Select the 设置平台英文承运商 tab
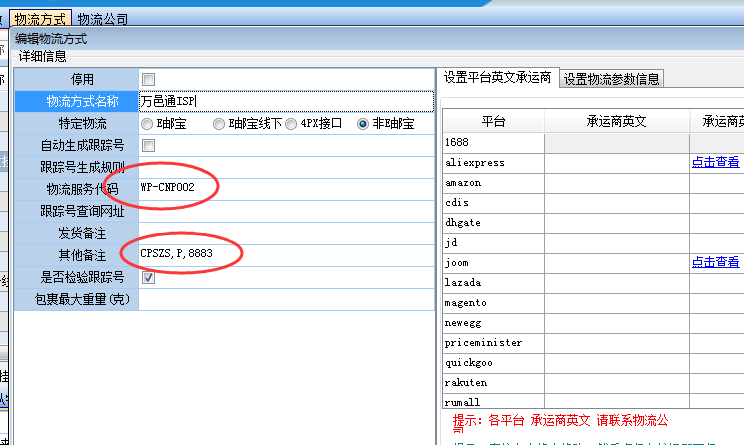Viewport: 744px width, 445px height. tap(497, 79)
